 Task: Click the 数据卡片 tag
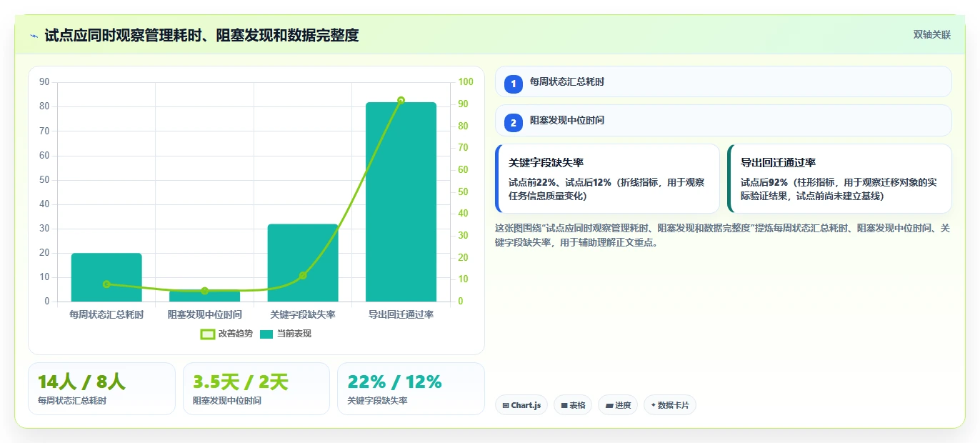pyautogui.click(x=670, y=405)
